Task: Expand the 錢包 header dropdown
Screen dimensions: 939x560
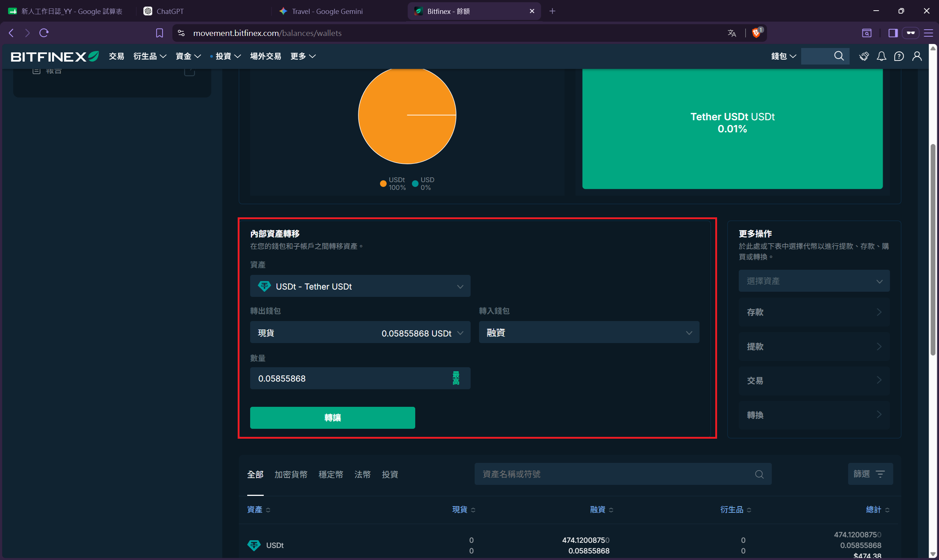Action: pyautogui.click(x=783, y=56)
